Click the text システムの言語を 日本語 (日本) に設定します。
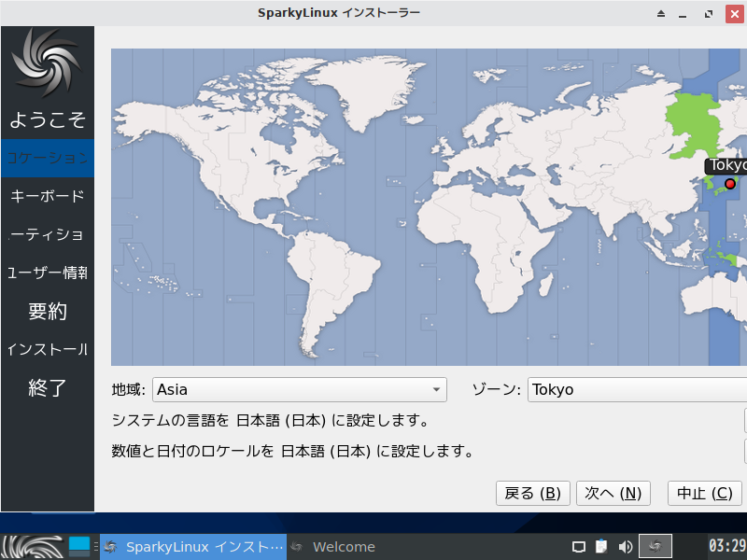The image size is (747, 560). point(270,421)
